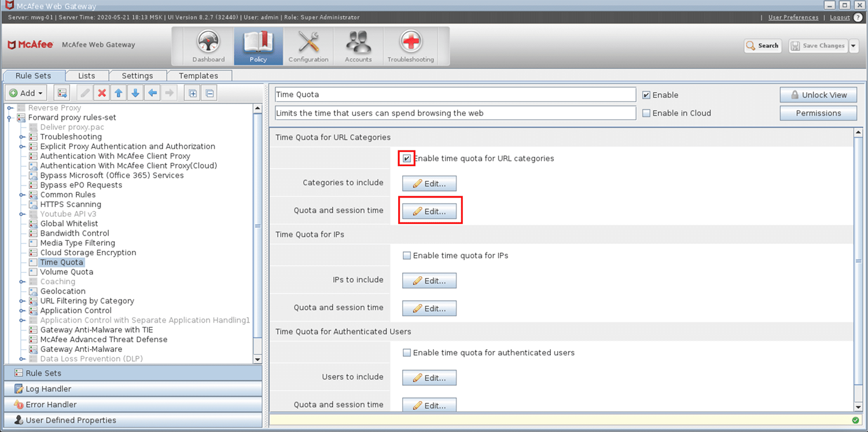
Task: Move the rule set down with the blue down arrow
Action: 135,93
